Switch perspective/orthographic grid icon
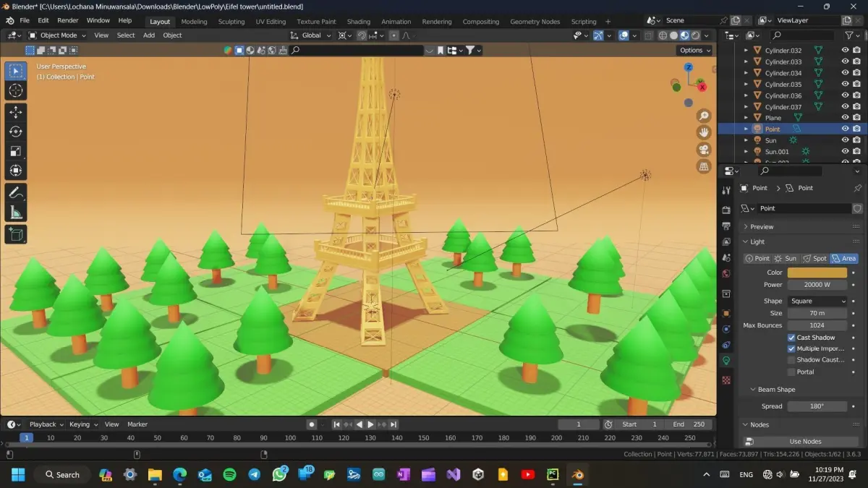The image size is (868, 488). click(704, 166)
